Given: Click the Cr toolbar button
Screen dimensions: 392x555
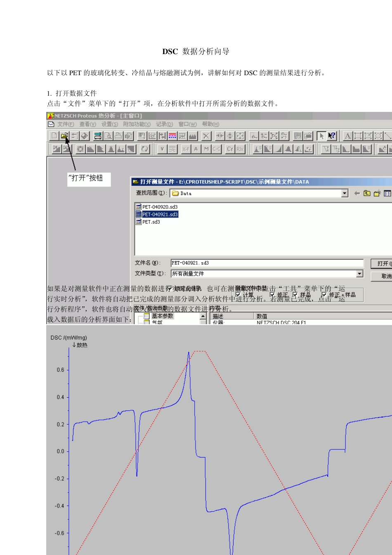Looking at the screenshot, I should (x=230, y=149).
